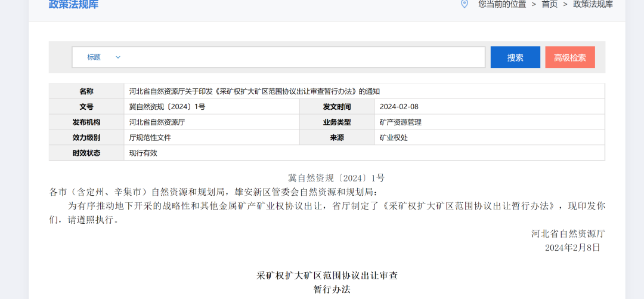Viewport: 644px width, 299px height.
Task: Click the 发文时间 label cell
Action: [337, 107]
